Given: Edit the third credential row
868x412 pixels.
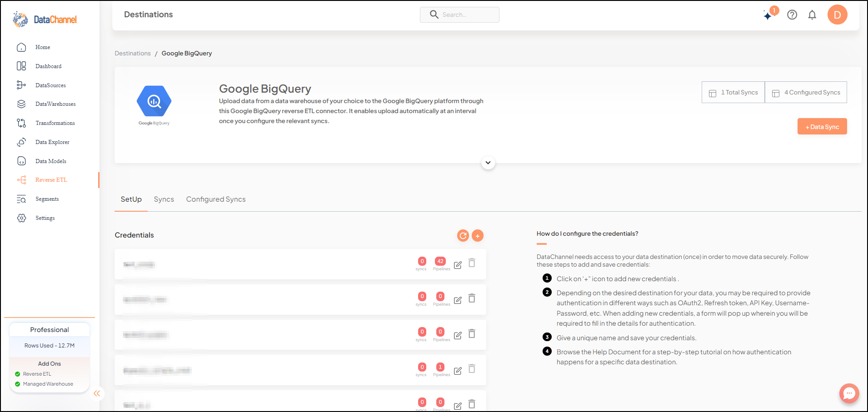Looking at the screenshot, I should [x=458, y=335].
